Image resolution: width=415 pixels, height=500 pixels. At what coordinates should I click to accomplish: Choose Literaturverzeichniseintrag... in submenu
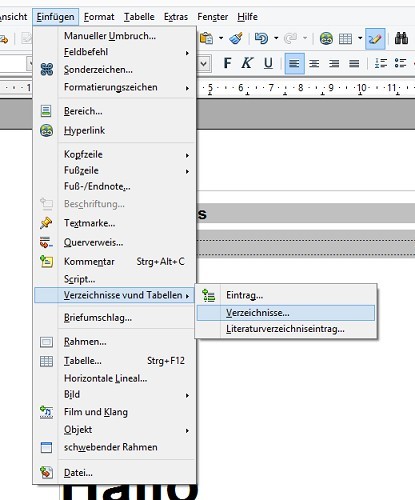pos(286,329)
